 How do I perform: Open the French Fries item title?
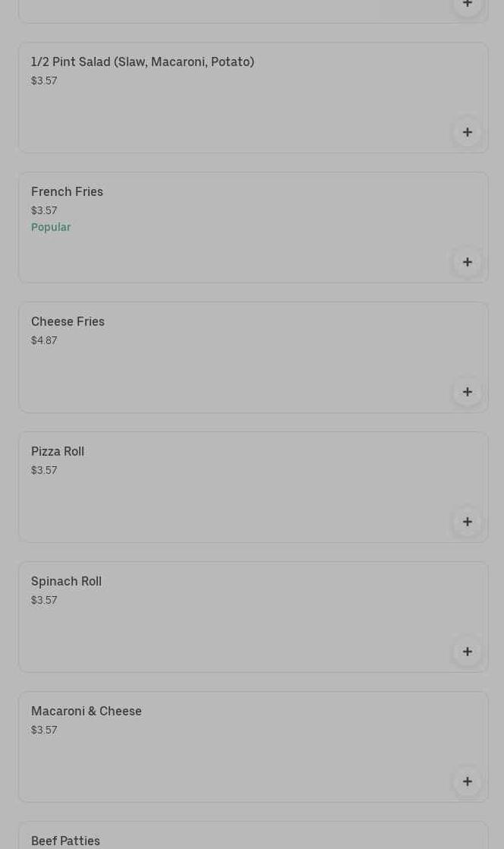[x=67, y=192]
